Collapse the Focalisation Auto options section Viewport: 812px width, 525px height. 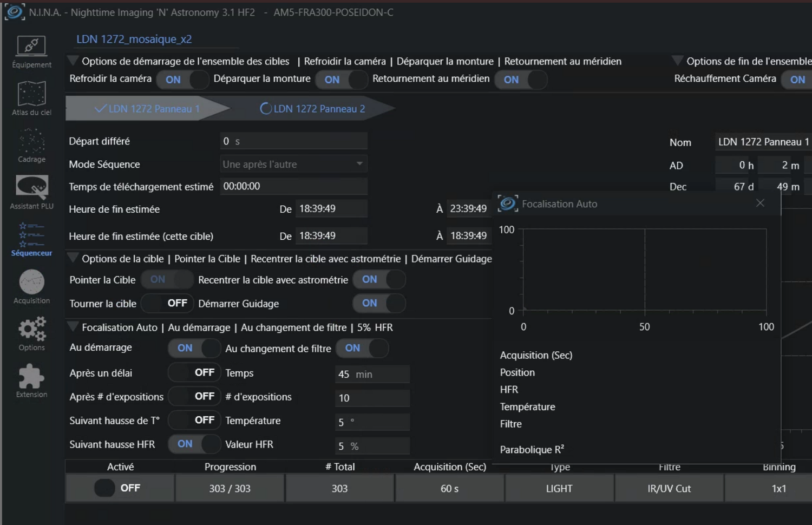73,327
